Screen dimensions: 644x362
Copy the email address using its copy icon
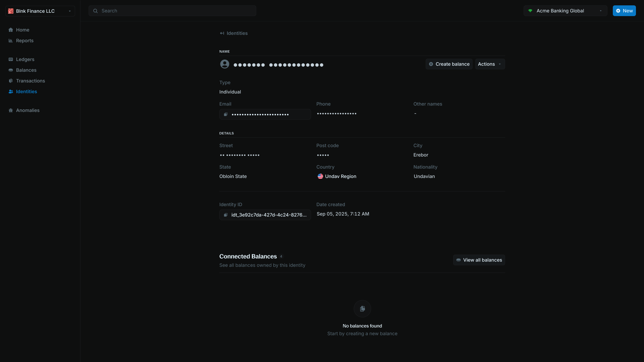225,114
